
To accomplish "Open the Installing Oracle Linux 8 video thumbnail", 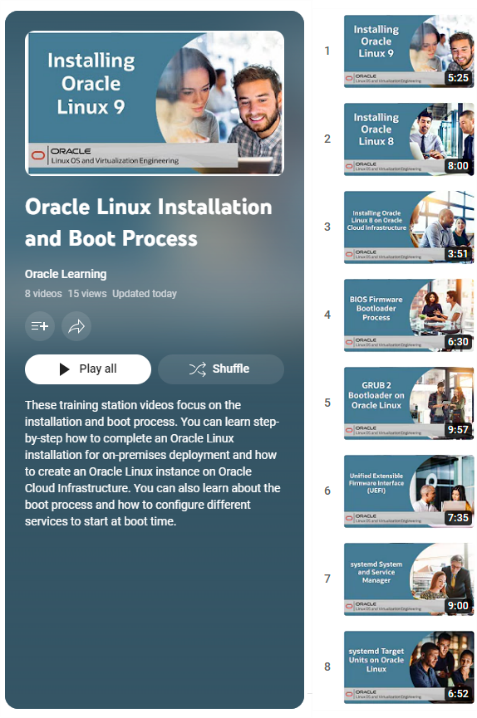I will (x=409, y=139).
